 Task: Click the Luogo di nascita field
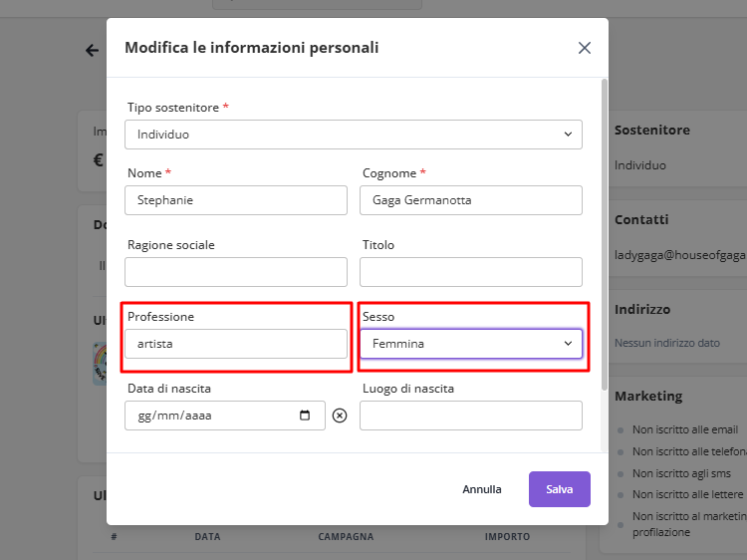(471, 416)
